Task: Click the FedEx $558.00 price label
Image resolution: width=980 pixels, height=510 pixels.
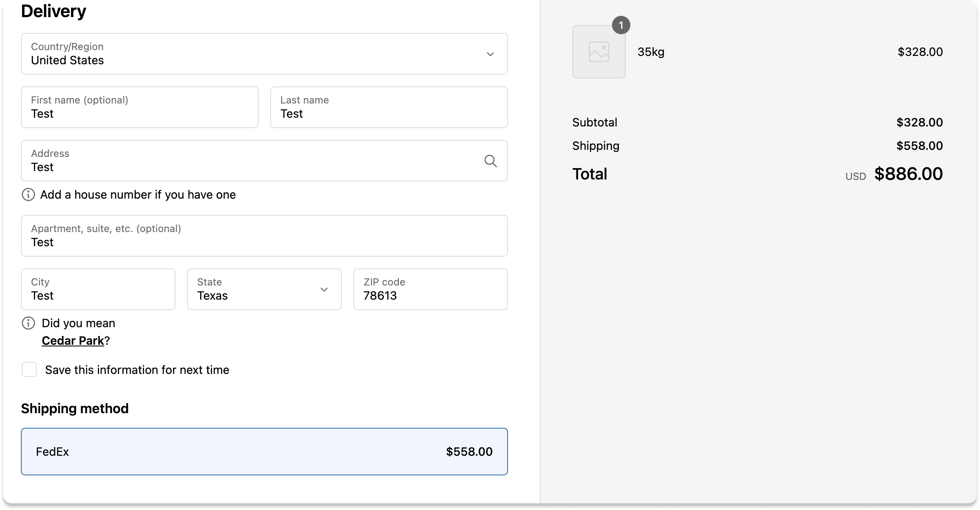Action: tap(469, 452)
